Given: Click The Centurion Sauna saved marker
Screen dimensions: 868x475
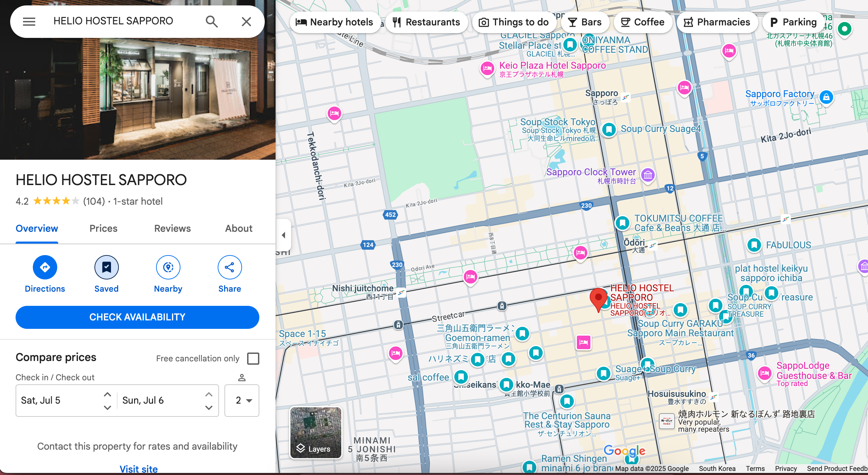Looking at the screenshot, I should click(567, 402).
